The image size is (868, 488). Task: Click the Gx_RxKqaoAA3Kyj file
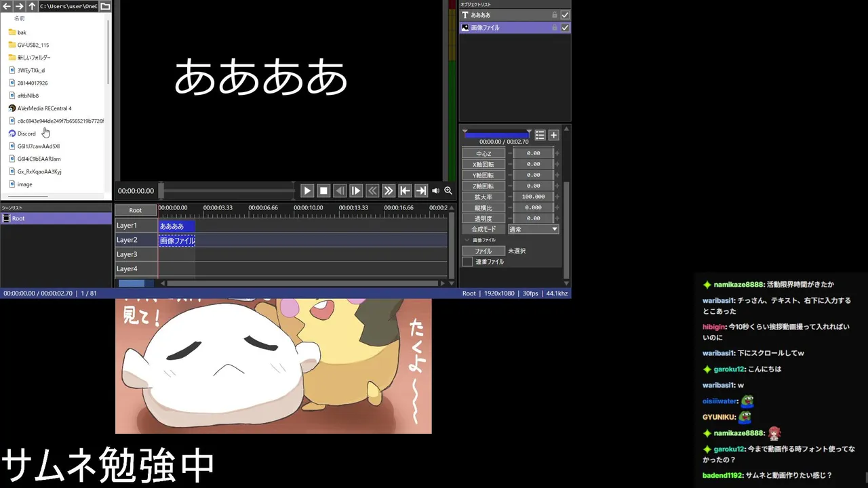[x=35, y=171]
